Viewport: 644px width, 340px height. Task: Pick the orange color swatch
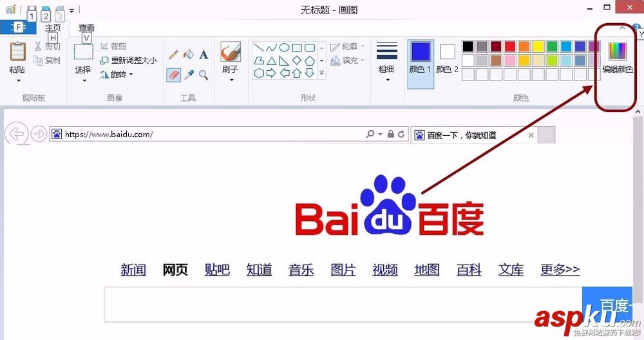pos(524,46)
